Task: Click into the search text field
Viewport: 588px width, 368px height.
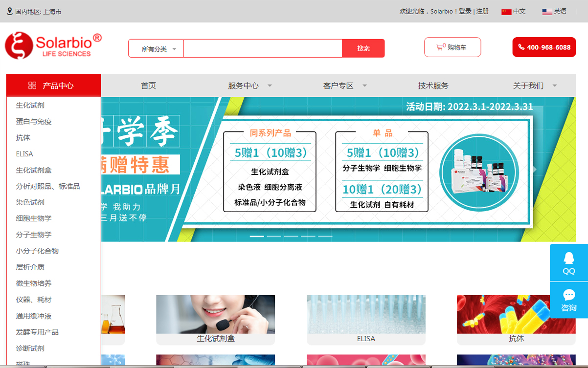Action: click(x=262, y=48)
